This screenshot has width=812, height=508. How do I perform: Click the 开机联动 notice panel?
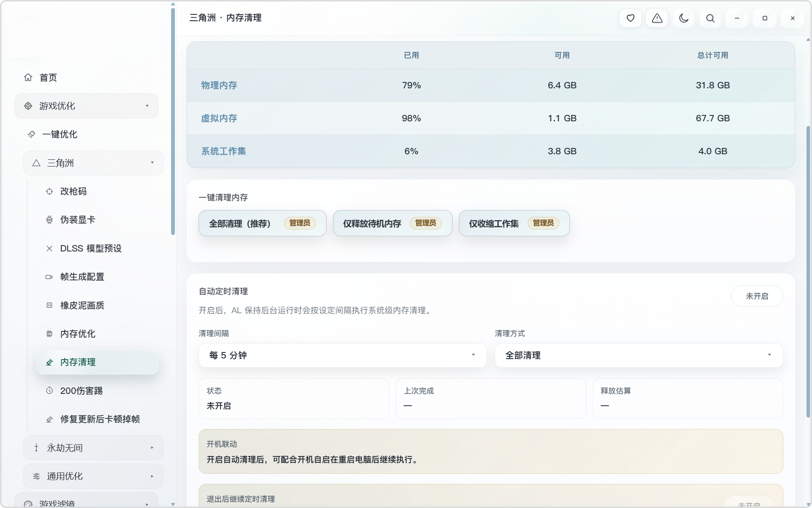[490, 451]
